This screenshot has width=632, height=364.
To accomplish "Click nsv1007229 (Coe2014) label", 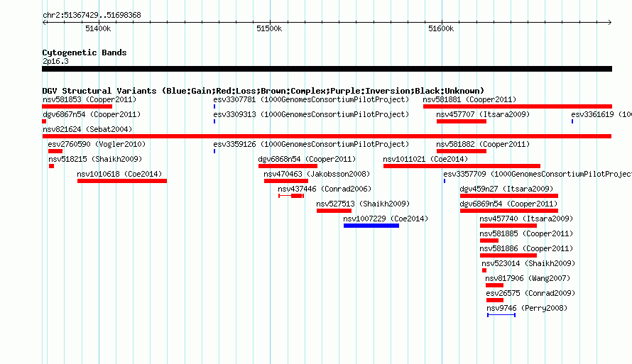I will tap(386, 219).
